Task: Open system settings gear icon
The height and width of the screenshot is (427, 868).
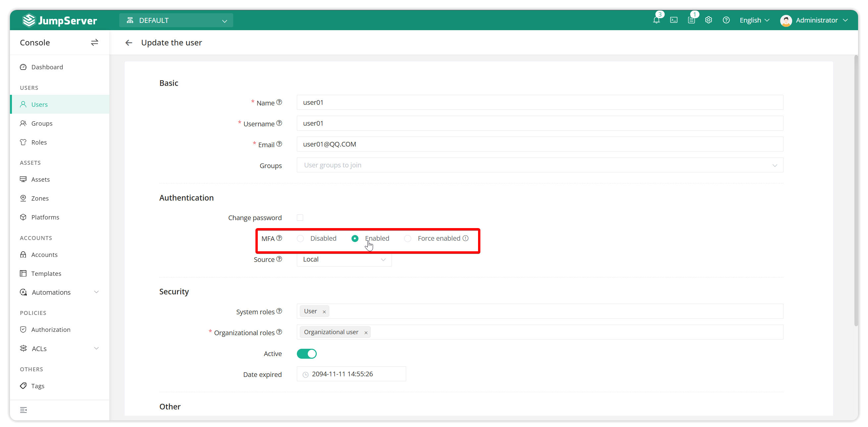Action: click(709, 20)
